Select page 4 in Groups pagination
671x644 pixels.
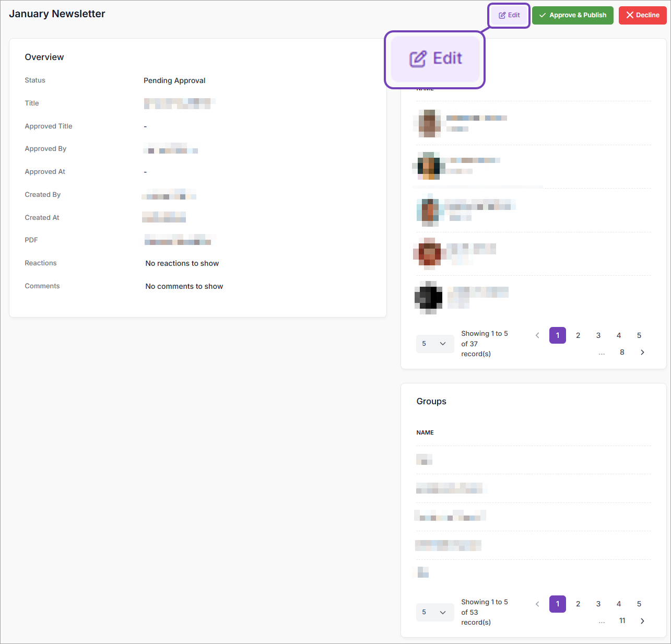click(619, 604)
